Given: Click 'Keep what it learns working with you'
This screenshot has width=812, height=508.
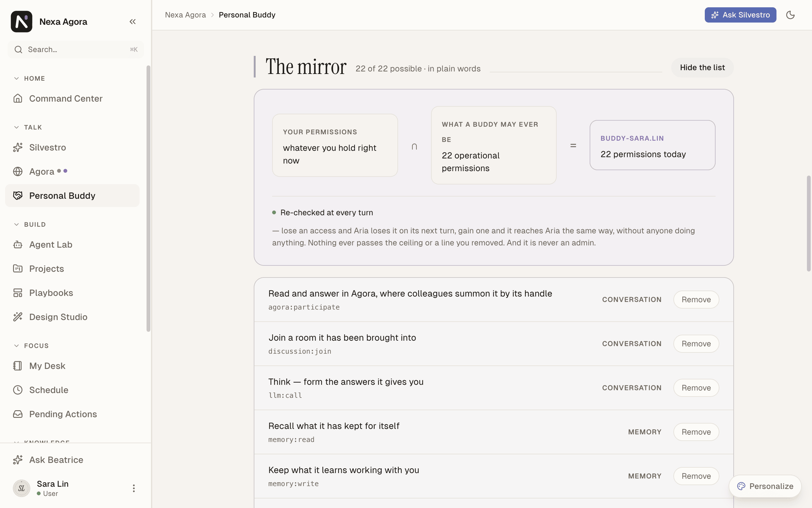Looking at the screenshot, I should pyautogui.click(x=344, y=470).
